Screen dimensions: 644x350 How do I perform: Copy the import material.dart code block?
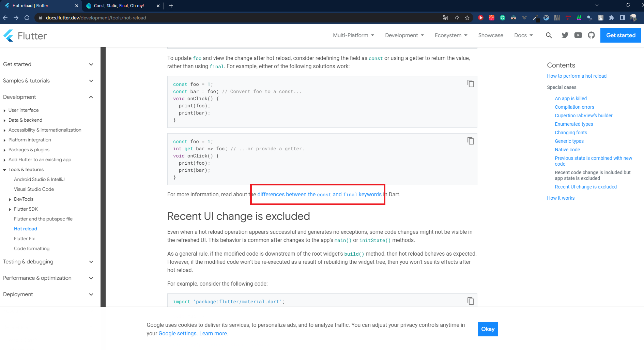point(471,301)
